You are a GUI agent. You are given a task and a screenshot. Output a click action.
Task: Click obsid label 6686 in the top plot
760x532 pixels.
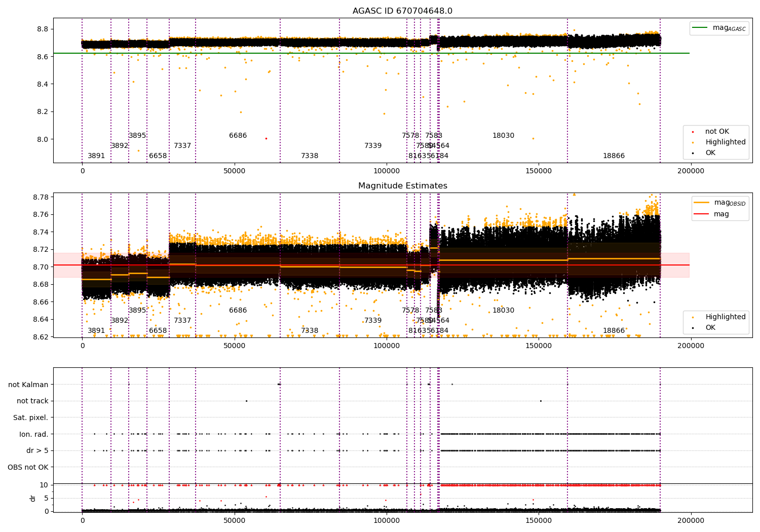(x=238, y=136)
